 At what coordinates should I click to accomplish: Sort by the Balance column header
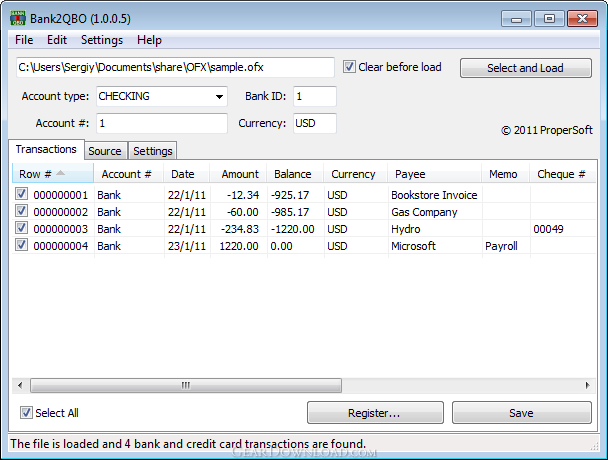[295, 174]
